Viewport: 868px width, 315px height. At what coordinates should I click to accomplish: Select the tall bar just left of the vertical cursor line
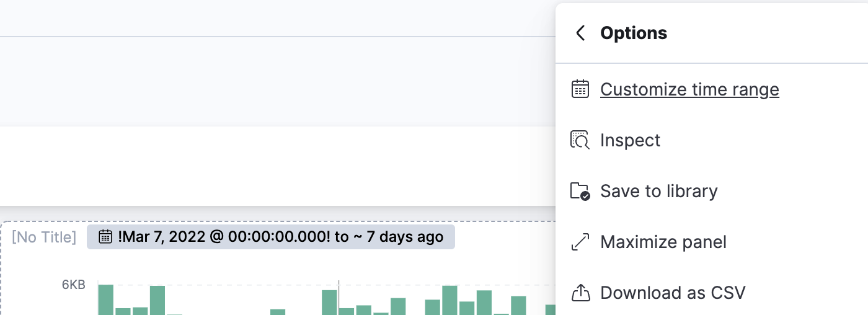[329, 302]
